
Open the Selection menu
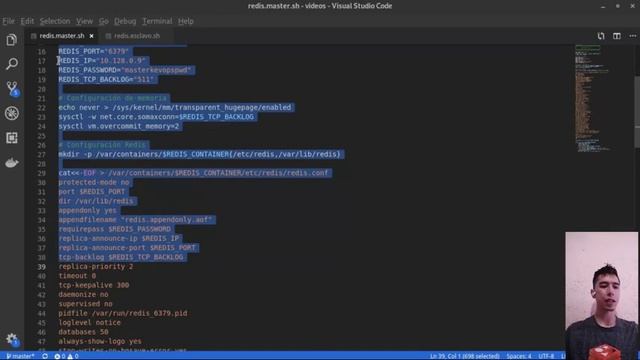pos(55,21)
